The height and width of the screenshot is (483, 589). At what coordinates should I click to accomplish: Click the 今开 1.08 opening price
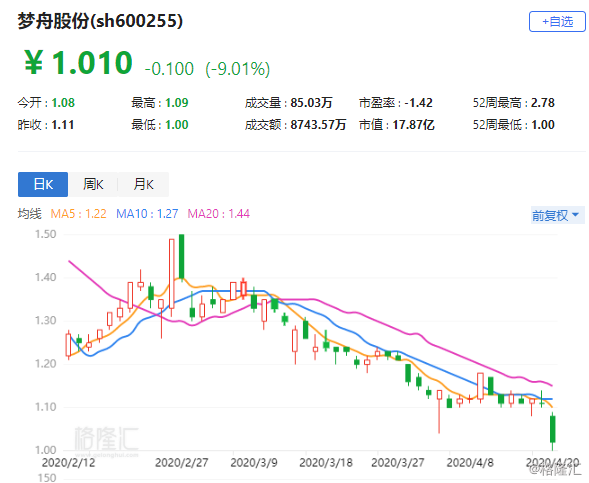pos(46,103)
